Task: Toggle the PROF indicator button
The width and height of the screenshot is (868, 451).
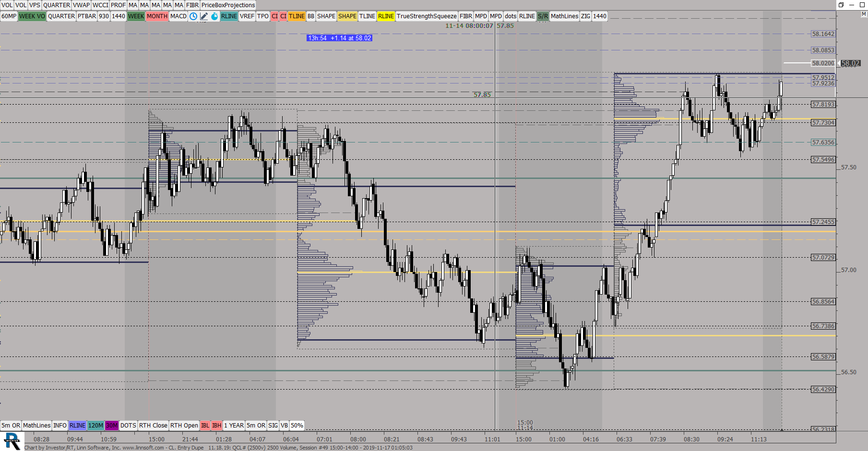Action: 118,5
